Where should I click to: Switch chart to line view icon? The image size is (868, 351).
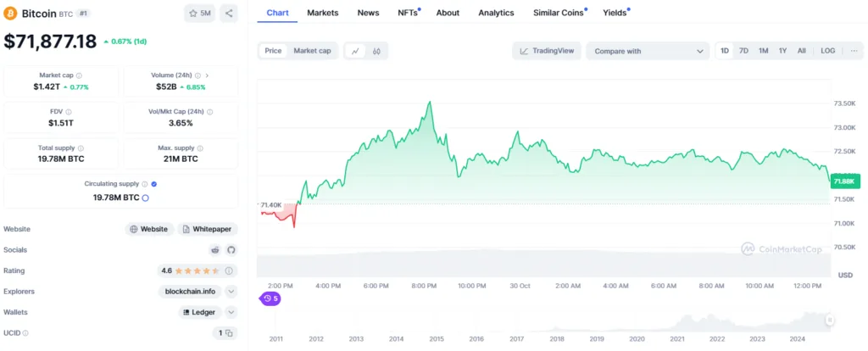(354, 51)
